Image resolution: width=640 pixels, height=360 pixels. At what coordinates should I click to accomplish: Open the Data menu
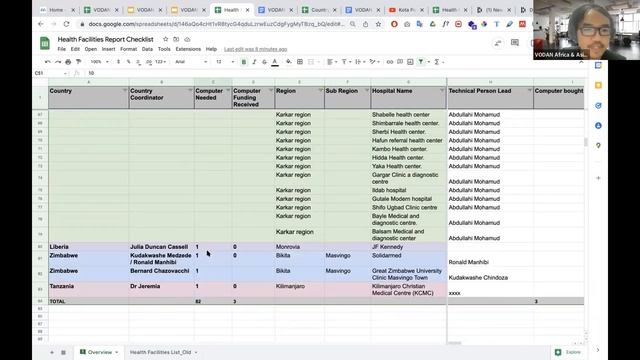(x=147, y=49)
